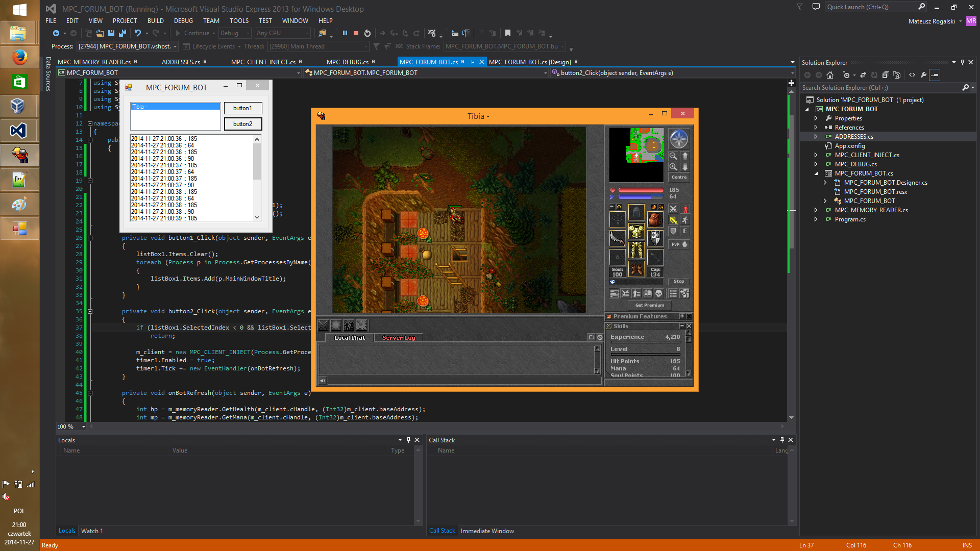Select offensive fight mode in Tibia
980x551 pixels.
[x=674, y=209]
